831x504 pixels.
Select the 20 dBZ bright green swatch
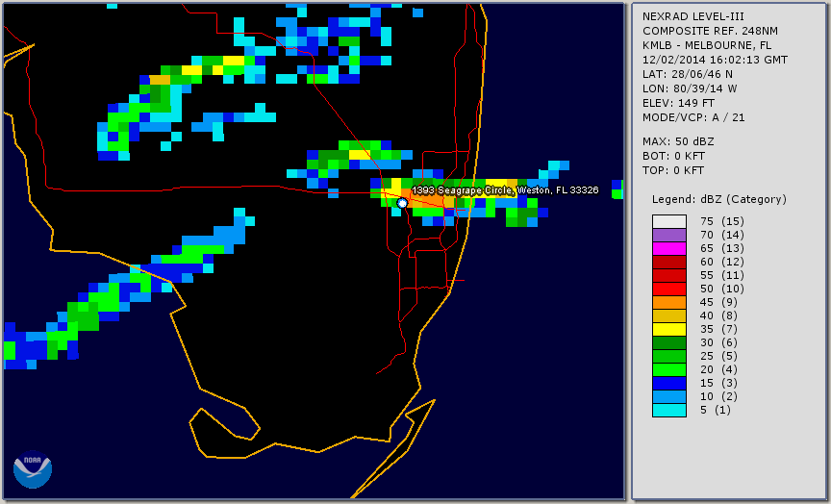(668, 370)
